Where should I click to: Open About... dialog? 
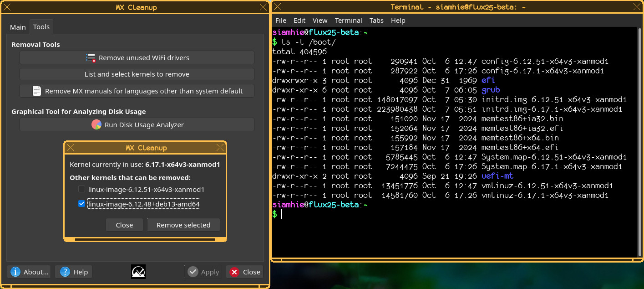pos(30,272)
